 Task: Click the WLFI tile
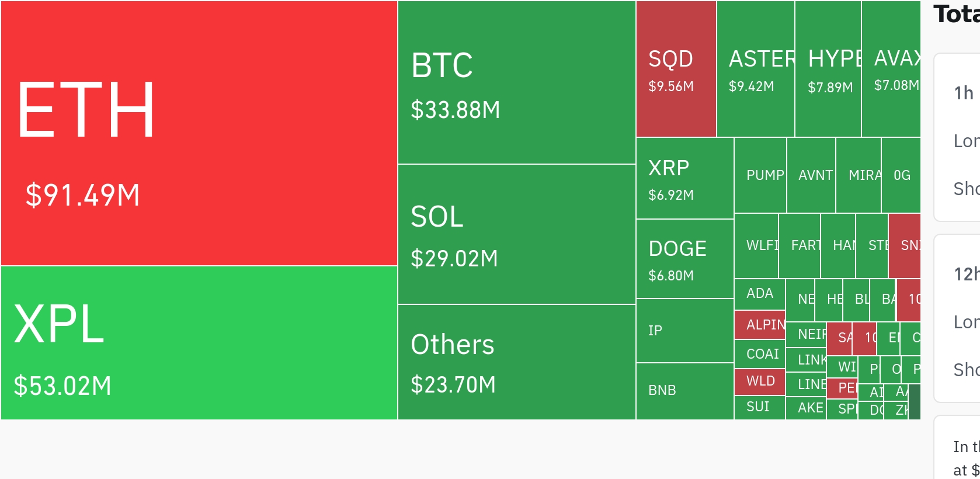point(756,245)
